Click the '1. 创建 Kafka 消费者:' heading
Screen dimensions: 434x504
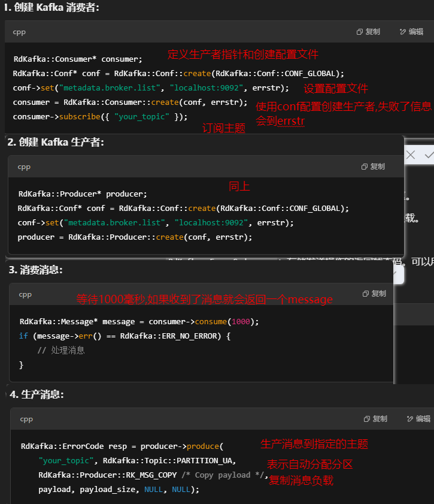point(52,7)
